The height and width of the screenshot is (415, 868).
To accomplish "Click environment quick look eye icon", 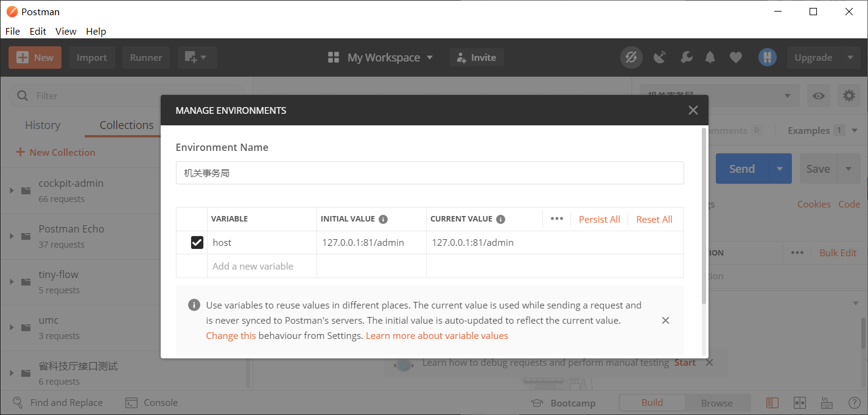I will coord(819,96).
